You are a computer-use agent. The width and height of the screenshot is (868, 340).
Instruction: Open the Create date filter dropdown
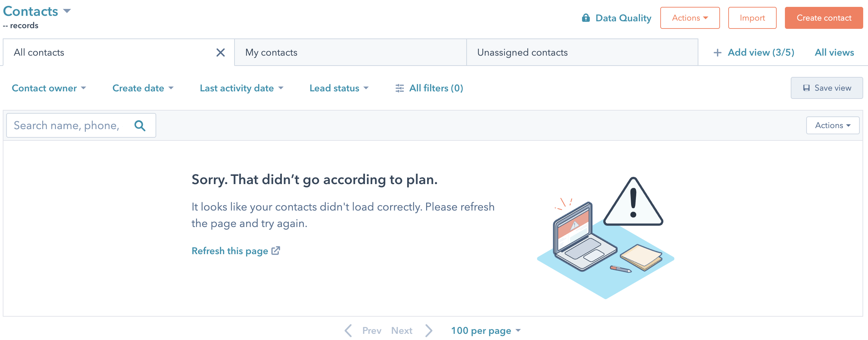[x=143, y=88]
